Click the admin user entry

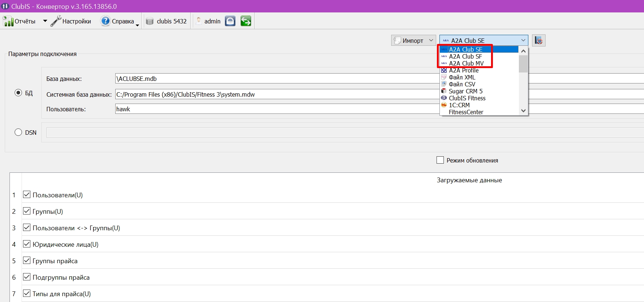point(208,21)
